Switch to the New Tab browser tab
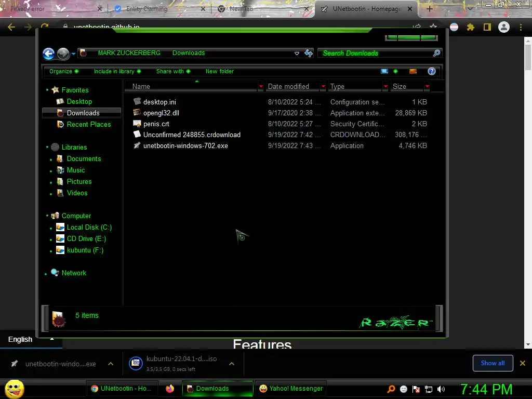The image size is (532, 399). point(241,9)
